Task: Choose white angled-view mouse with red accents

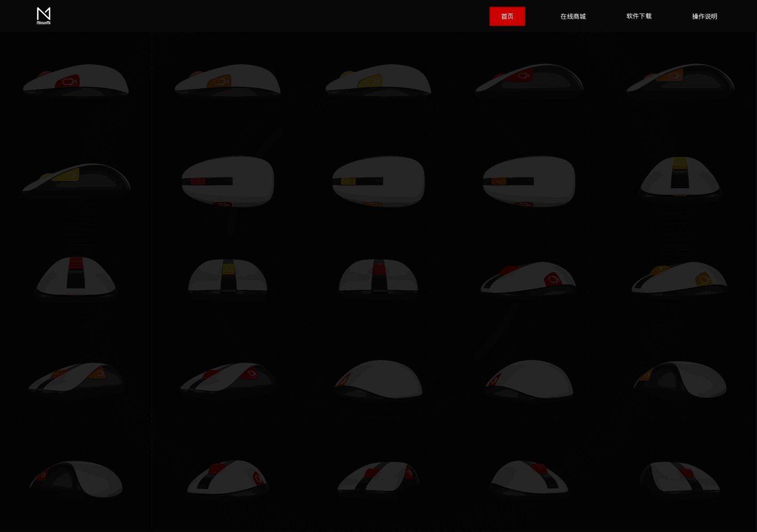Action: pos(529,278)
